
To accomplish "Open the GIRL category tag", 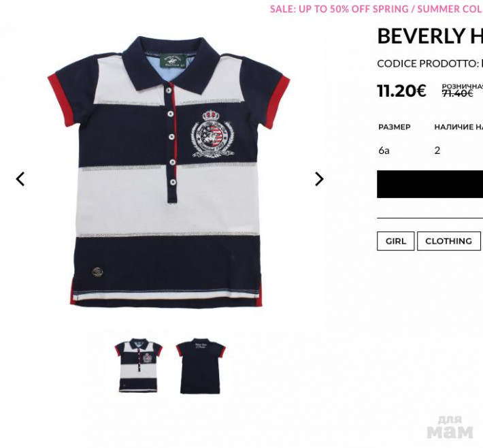I will click(x=395, y=241).
